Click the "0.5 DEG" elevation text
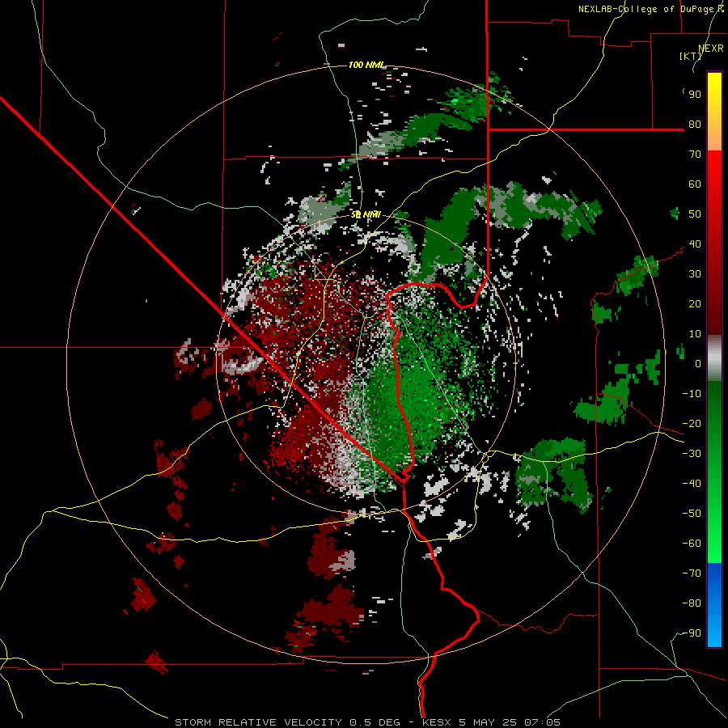The height and width of the screenshot is (728, 728). point(375,722)
